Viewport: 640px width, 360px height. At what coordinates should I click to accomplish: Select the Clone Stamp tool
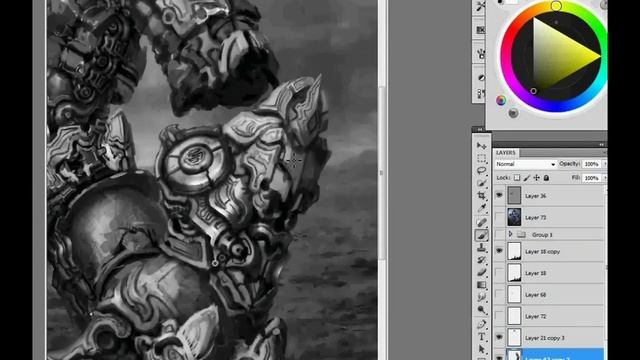(x=482, y=247)
